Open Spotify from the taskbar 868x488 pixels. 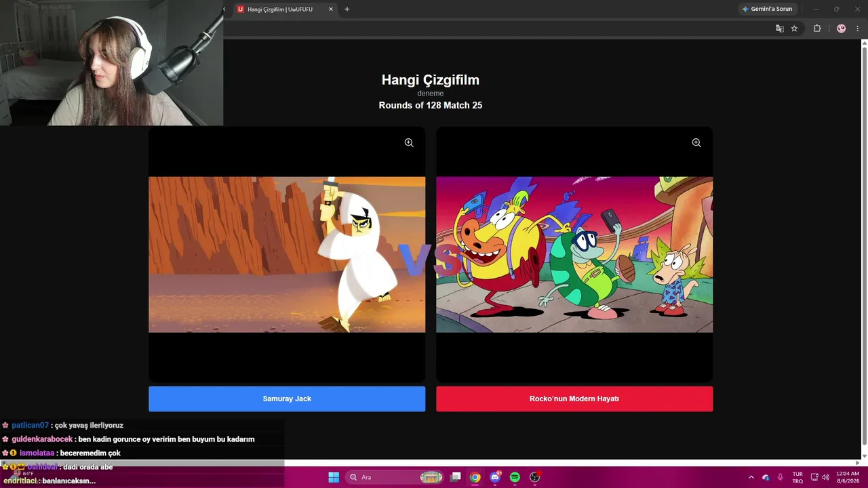515,477
